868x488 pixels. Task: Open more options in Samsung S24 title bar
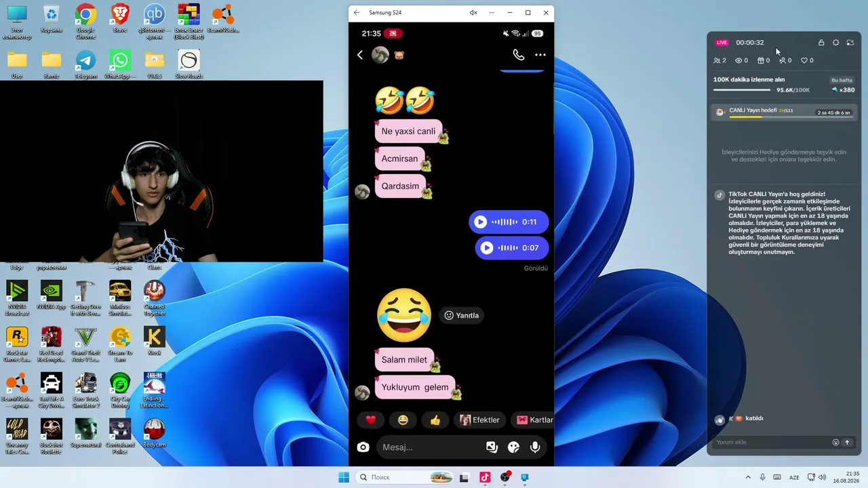tap(492, 12)
